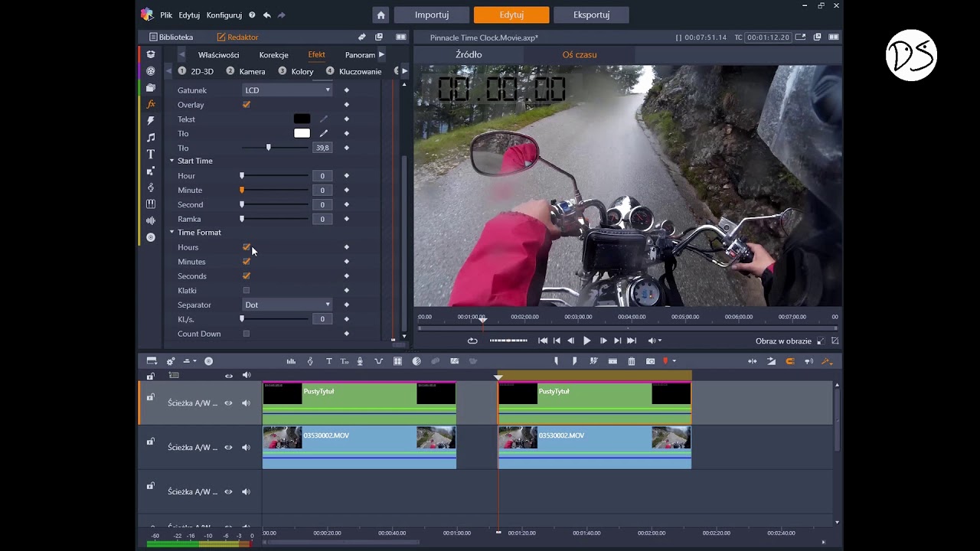This screenshot has height=551, width=980.
Task: Open the Plik menu
Action: 166,15
